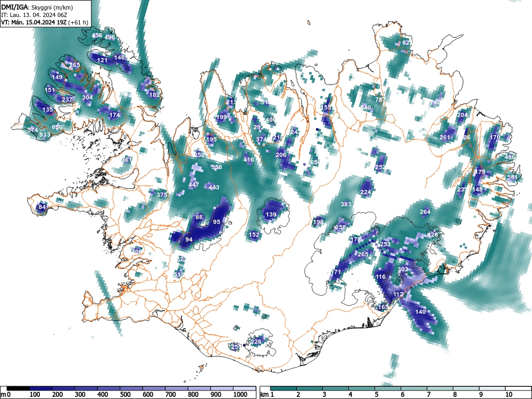Click the valid time 'VT: Mán. 15.04.2024 19Z'
Screen dimensions: 532x399
pos(34,22)
